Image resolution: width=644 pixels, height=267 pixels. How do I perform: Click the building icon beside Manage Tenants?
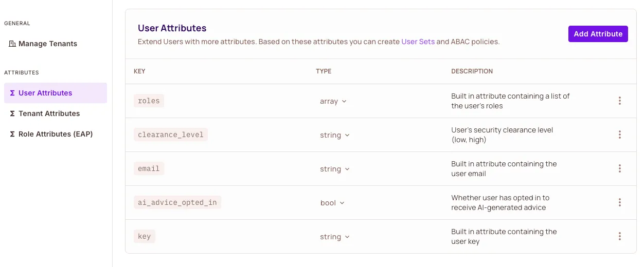click(x=12, y=44)
